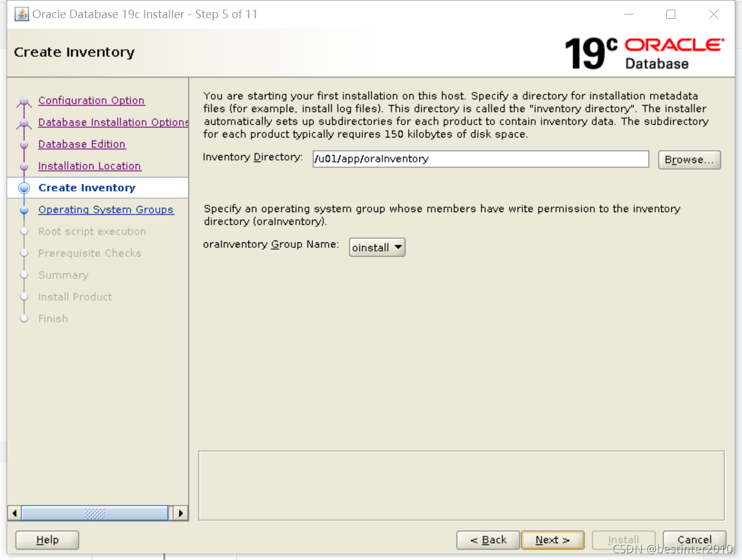
Task: Click the Database Edition step bullet icon
Action: coord(24,145)
